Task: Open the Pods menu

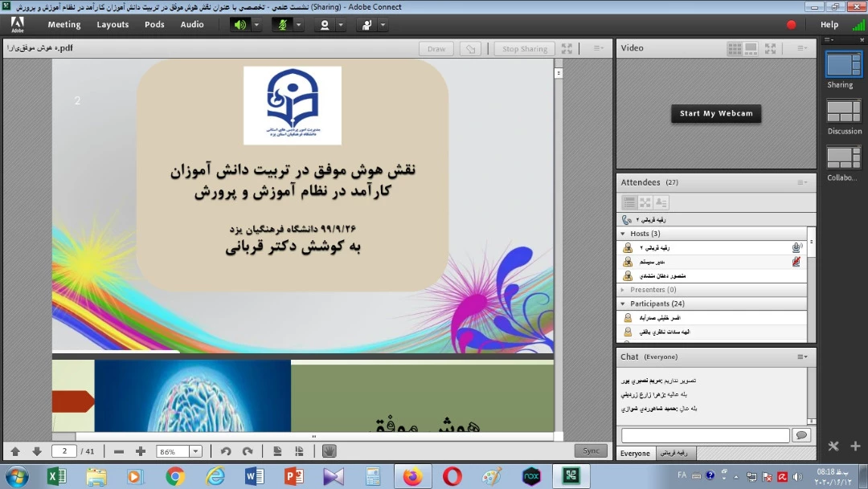Action: point(154,25)
